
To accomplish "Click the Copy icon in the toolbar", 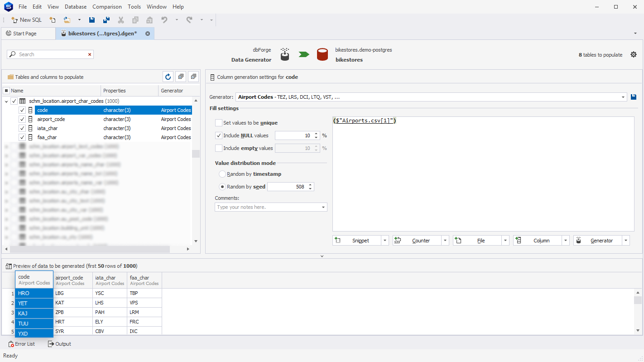I will coord(135,20).
